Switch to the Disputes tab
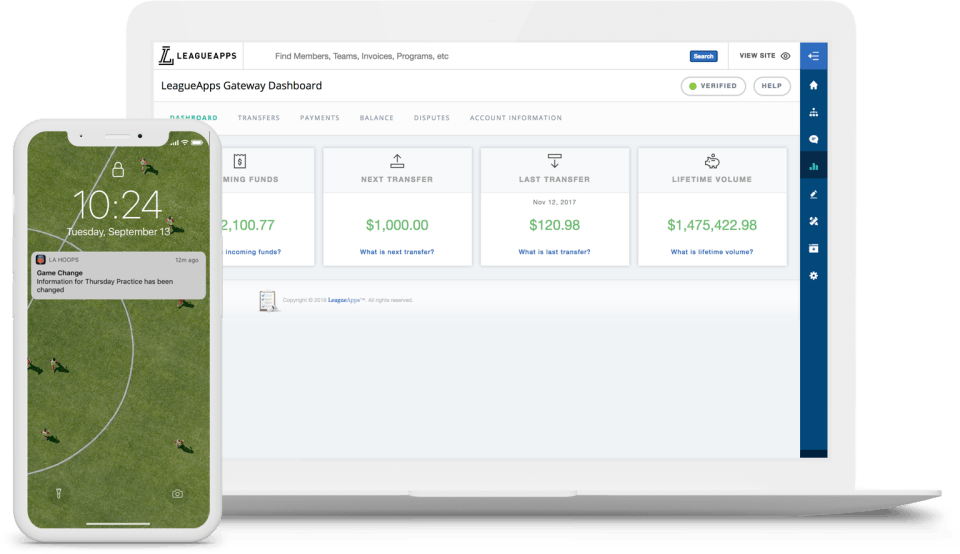This screenshot has width=960, height=554. [x=432, y=118]
